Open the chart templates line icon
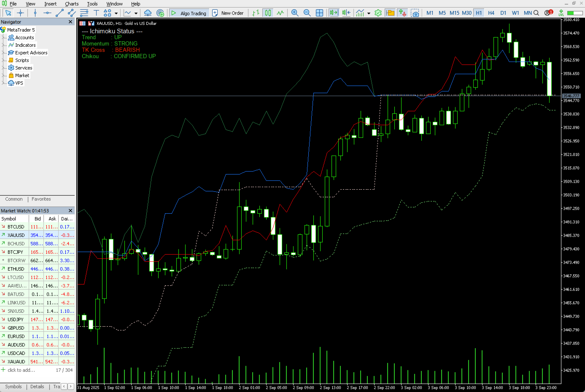Screen dimensions: 585x392 tap(127, 13)
